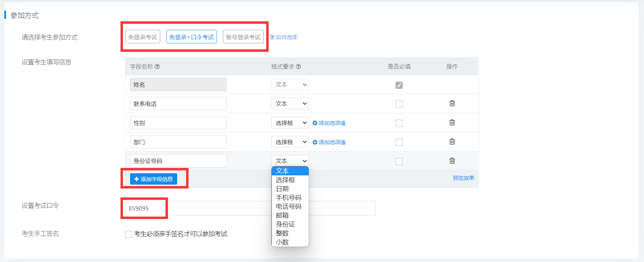Click the exam password field 859095
Image resolution: width=644 pixels, height=262 pixels.
pyautogui.click(x=250, y=208)
